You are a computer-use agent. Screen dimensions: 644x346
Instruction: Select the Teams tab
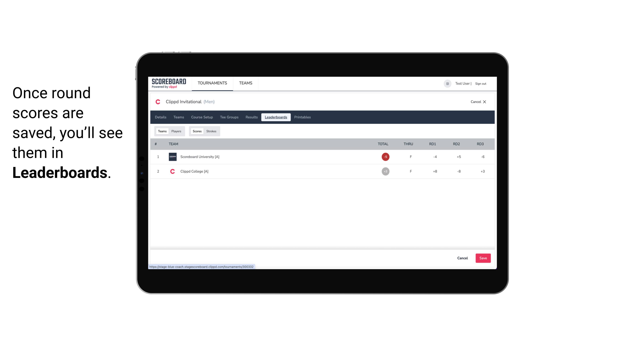pos(161,131)
